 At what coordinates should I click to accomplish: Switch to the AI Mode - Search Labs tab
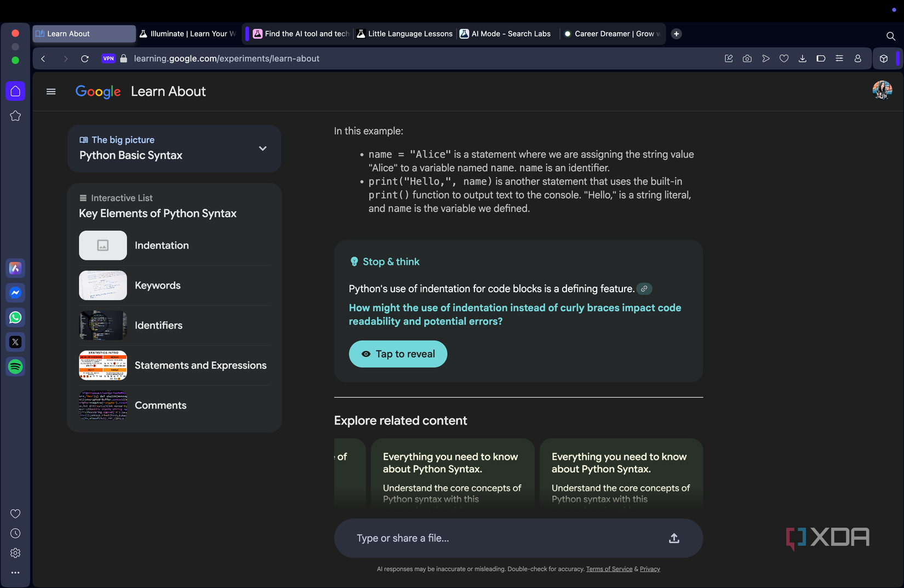[x=505, y=34]
